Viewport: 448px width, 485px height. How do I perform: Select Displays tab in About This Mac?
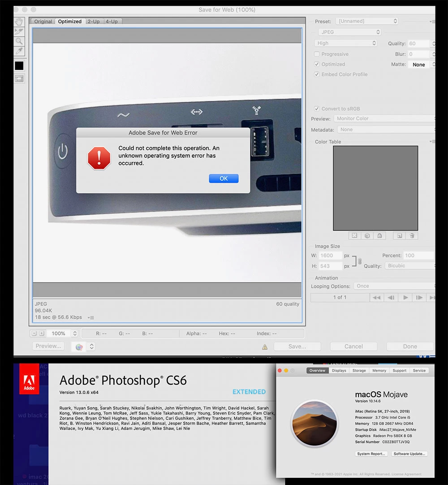coord(339,371)
